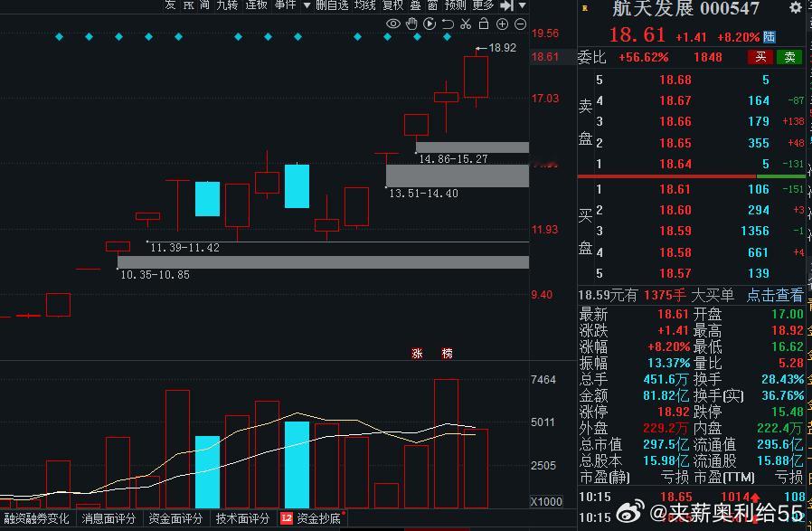Click the zoom-out minus icon

click(519, 24)
